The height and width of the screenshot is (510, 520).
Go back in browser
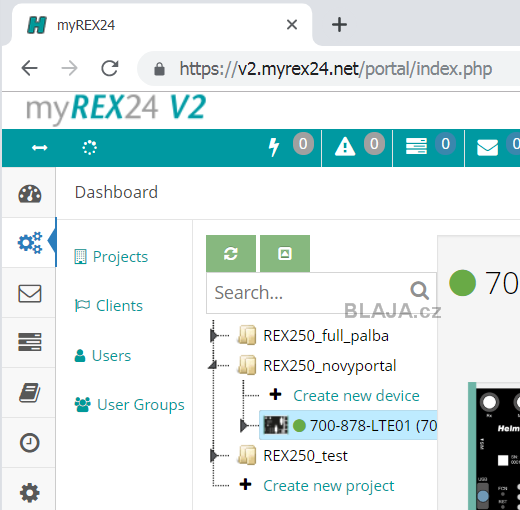(29, 68)
